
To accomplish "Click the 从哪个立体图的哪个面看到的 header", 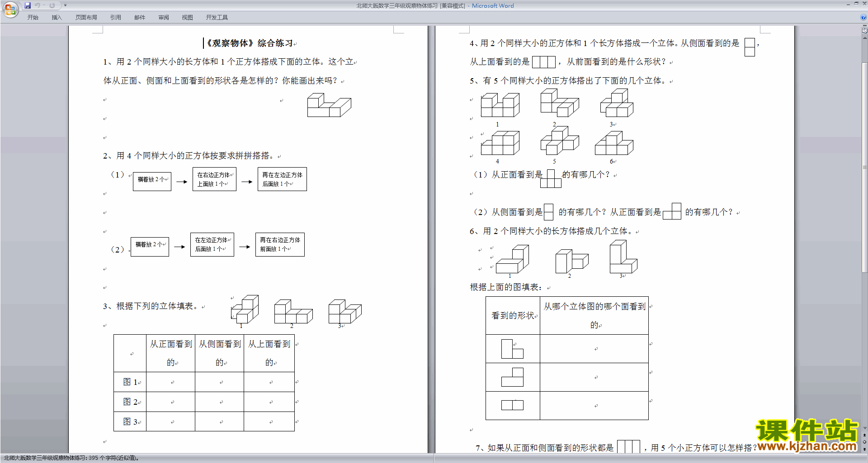I will click(x=594, y=316).
